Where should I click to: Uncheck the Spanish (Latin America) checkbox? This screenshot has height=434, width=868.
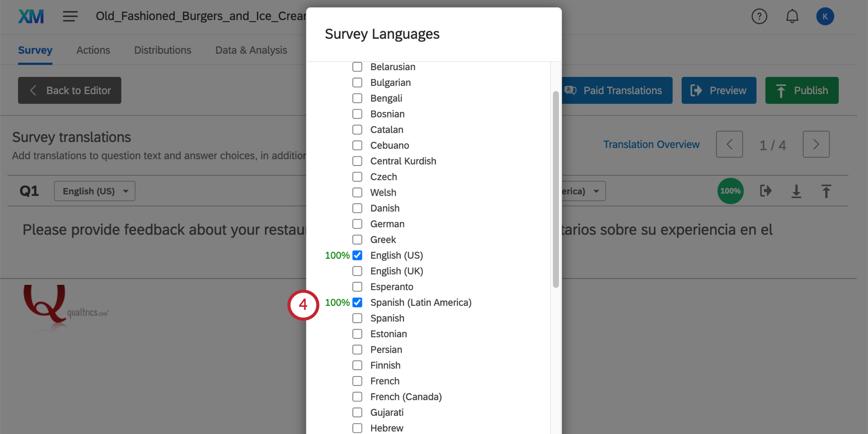(x=357, y=302)
